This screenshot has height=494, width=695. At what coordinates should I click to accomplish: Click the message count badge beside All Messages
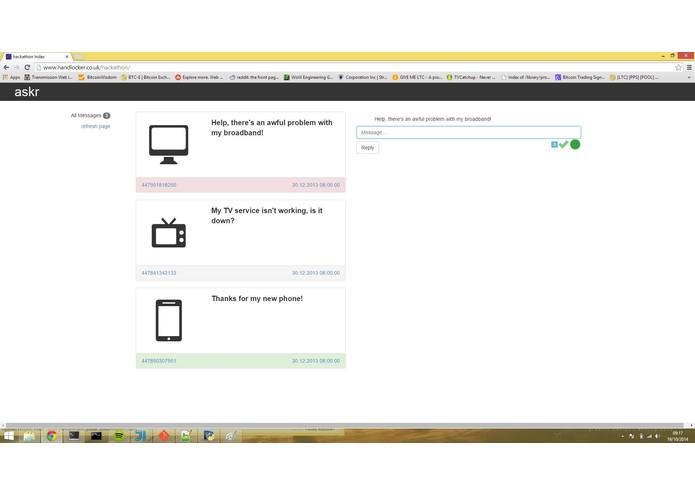click(x=106, y=116)
